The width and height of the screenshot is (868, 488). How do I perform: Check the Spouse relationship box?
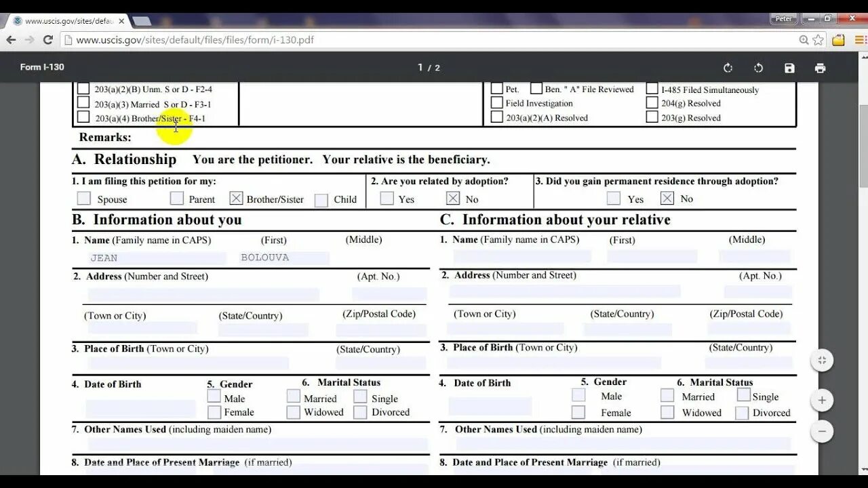[x=83, y=199]
